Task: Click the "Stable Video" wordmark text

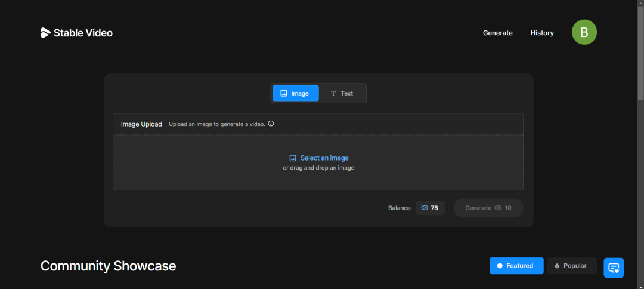Action: pyautogui.click(x=83, y=33)
